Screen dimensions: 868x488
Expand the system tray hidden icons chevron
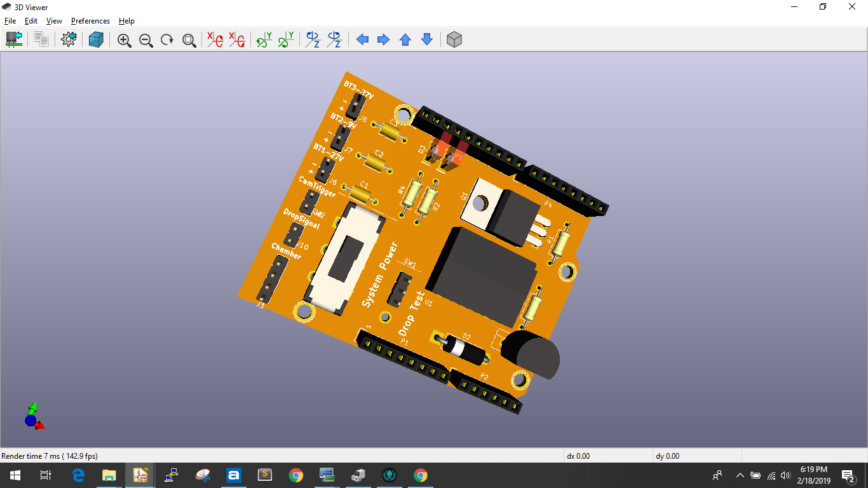[740, 475]
